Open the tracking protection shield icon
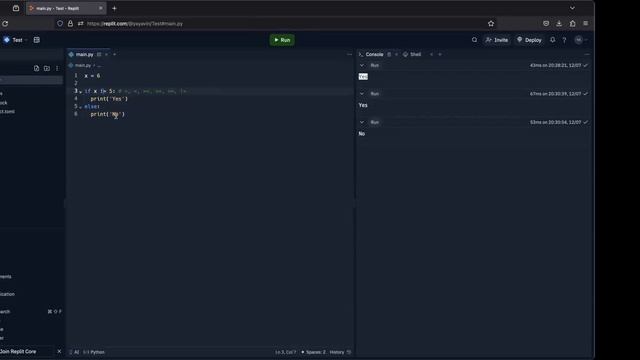The height and width of the screenshot is (360, 640). 60,24
